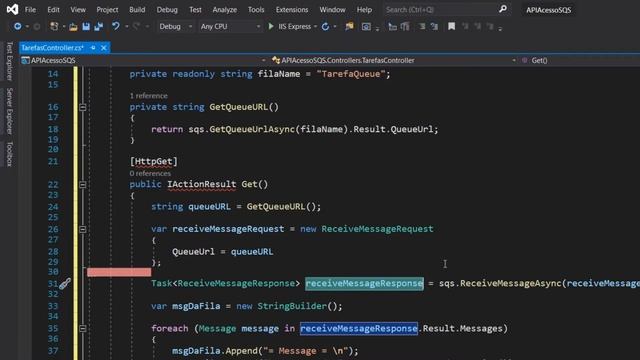Uncomment selected lines icon

coord(434,27)
